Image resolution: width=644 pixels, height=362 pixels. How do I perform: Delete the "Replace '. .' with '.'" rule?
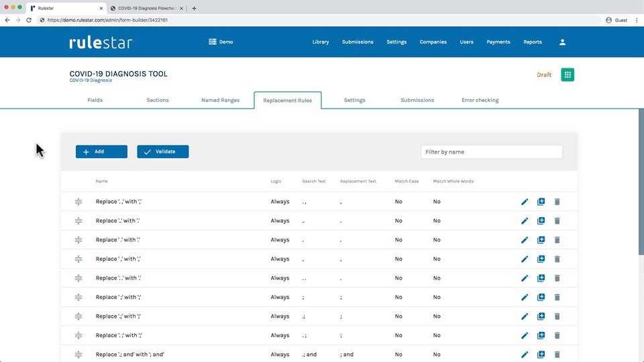(557, 278)
